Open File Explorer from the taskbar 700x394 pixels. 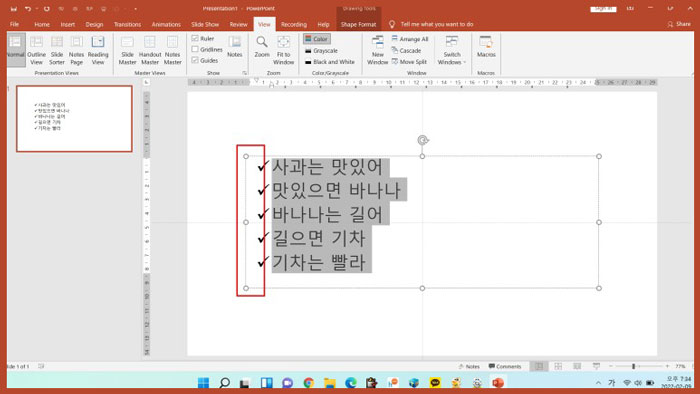[x=329, y=382]
